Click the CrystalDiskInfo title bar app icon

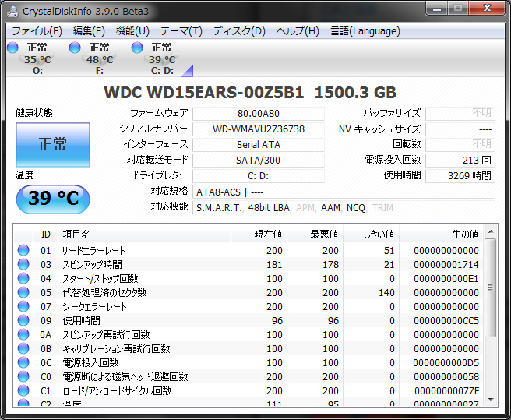12,11
